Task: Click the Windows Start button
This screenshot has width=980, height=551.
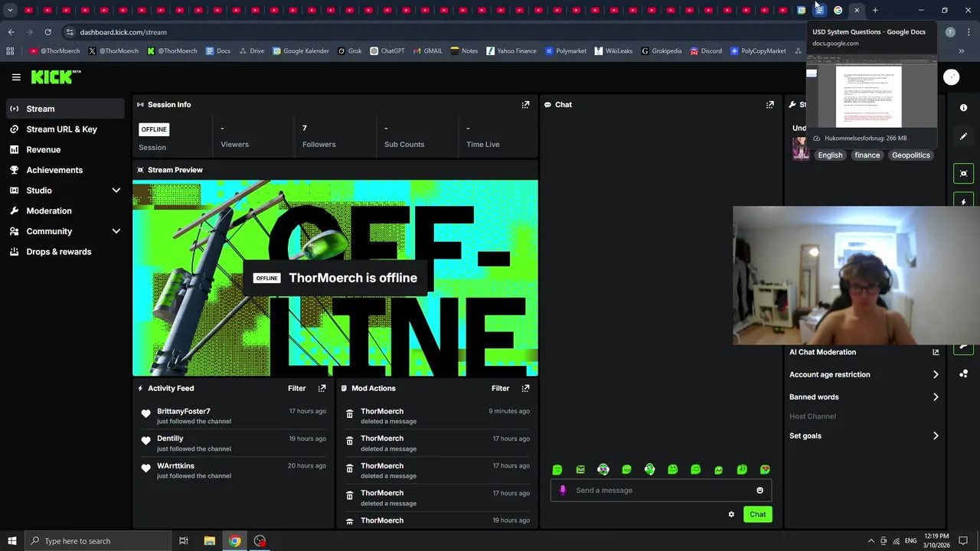Action: coord(12,541)
